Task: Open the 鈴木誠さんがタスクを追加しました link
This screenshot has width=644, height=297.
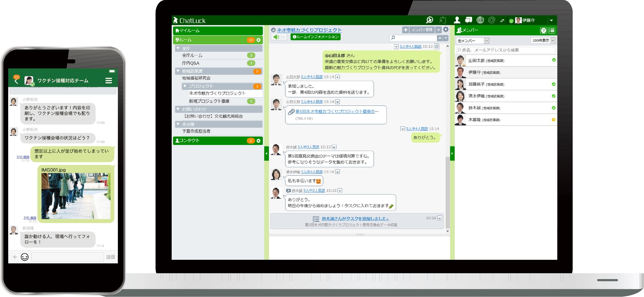Action: [x=355, y=219]
